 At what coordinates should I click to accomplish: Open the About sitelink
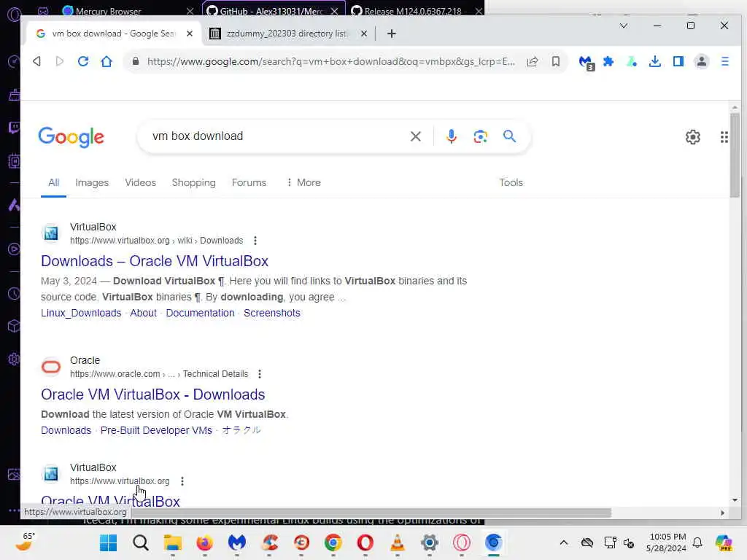click(x=144, y=313)
